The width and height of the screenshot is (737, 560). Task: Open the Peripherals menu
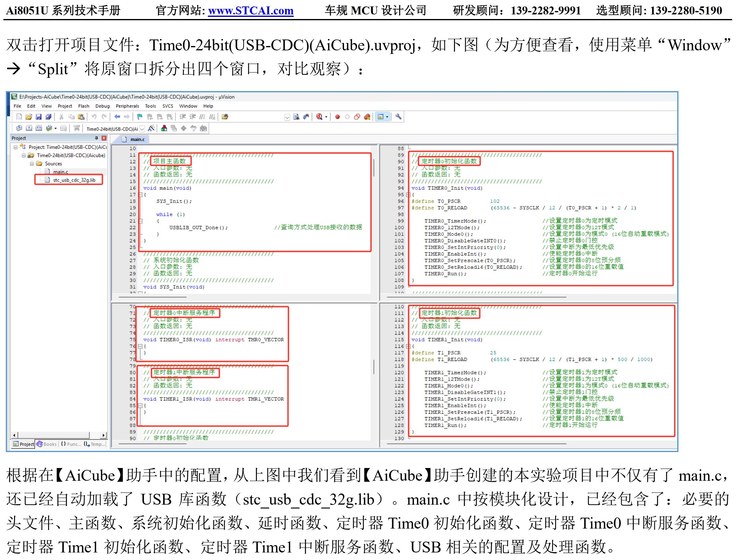(127, 106)
